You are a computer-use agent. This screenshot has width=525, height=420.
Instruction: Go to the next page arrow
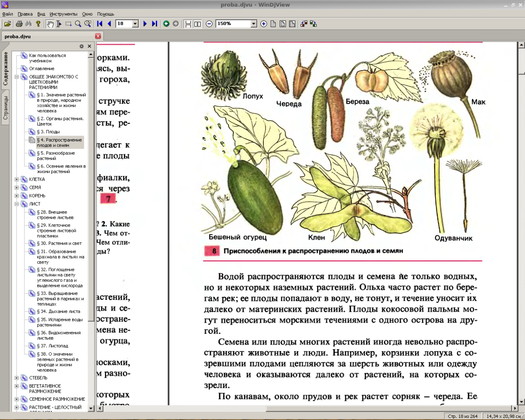[x=145, y=24]
